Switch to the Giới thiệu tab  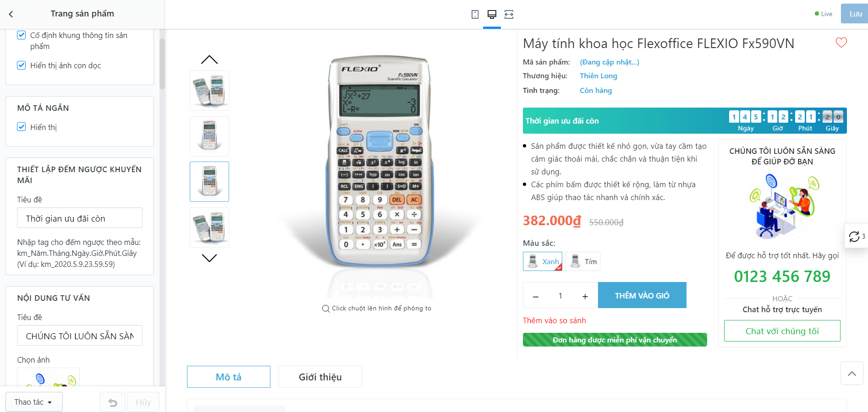point(320,377)
